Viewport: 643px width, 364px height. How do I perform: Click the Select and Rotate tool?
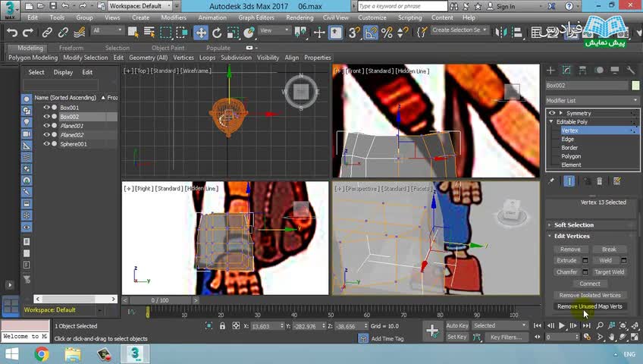[217, 33]
